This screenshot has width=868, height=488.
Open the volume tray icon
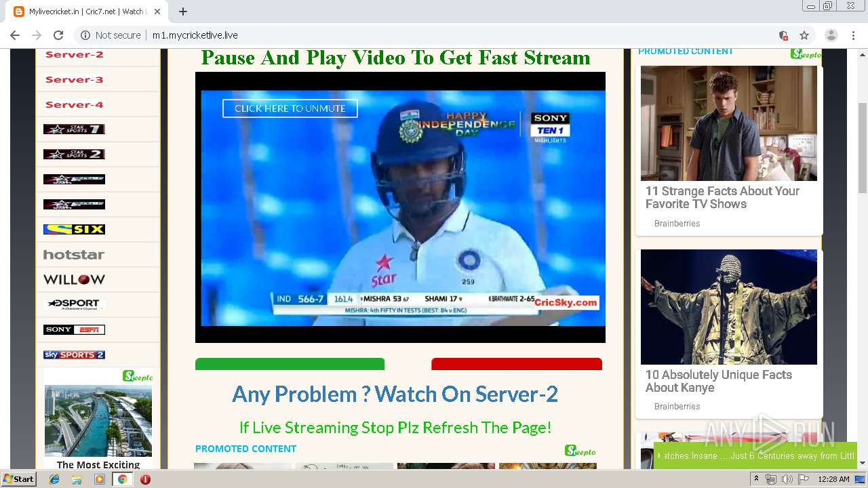787,479
